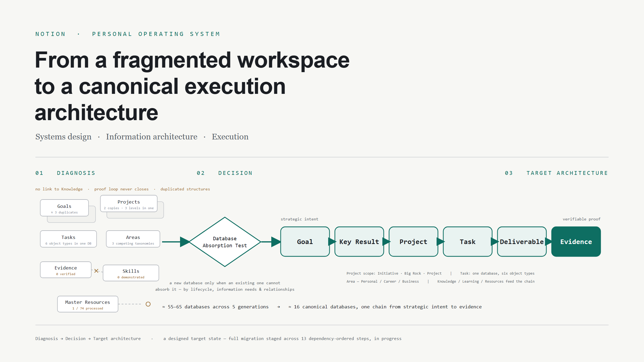644x362 pixels.
Task: Click arrowhead between Goal and Key Result
Action: click(332, 242)
